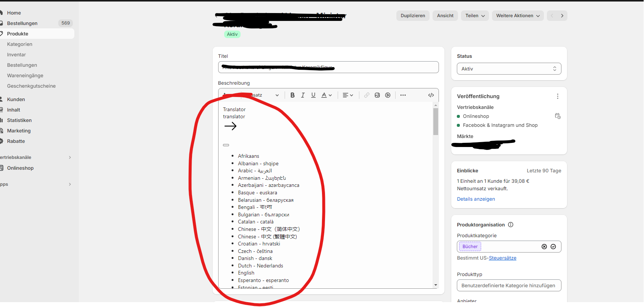This screenshot has height=307, width=644.
Task: Click the 'Afrikaans' list entry
Action: [x=248, y=156]
